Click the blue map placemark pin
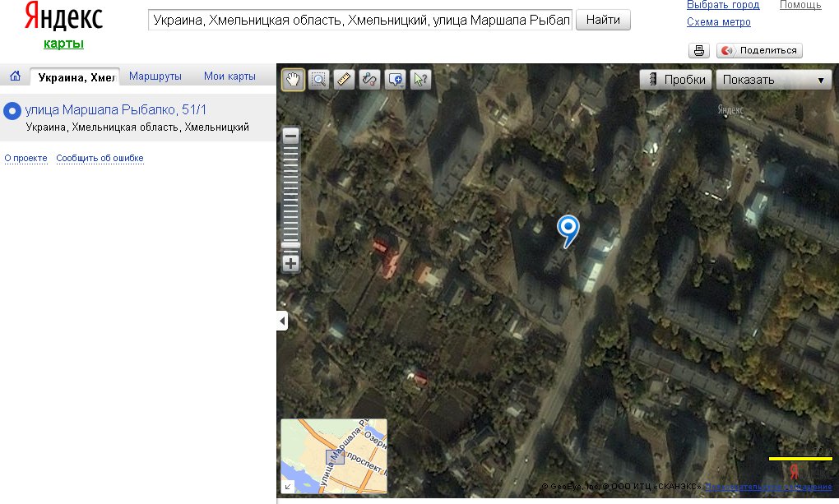Viewport: 839px width, 504px height. click(x=568, y=231)
